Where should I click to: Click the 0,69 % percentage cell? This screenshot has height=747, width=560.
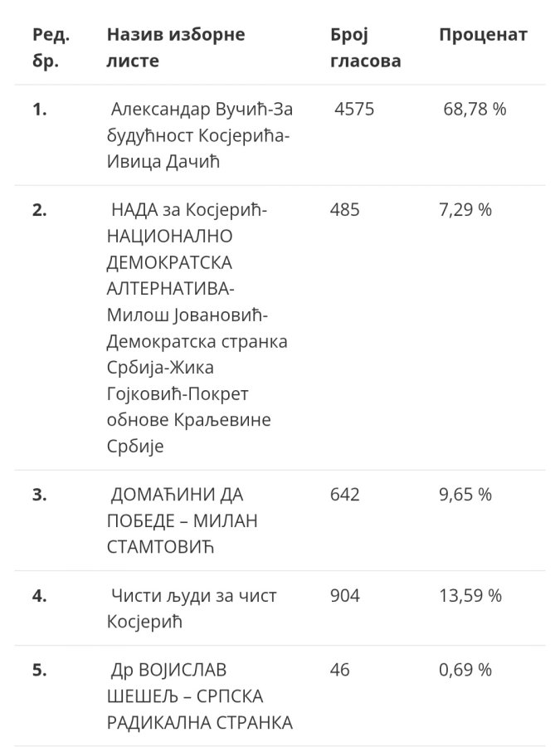(465, 670)
